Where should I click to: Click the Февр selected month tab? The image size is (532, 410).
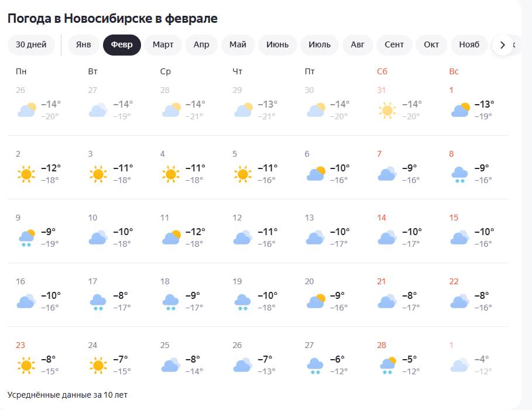[x=122, y=45]
